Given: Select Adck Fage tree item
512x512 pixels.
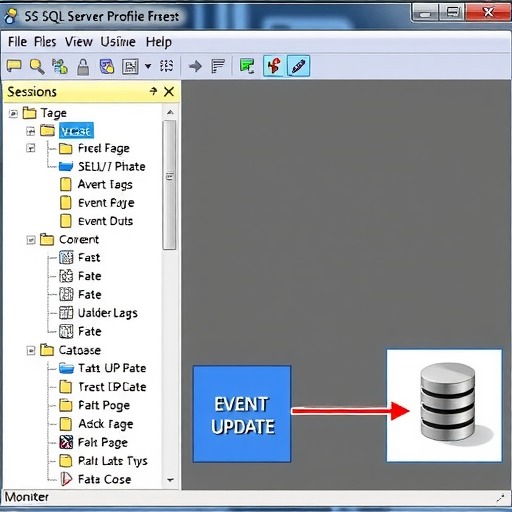Looking at the screenshot, I should pyautogui.click(x=106, y=424).
